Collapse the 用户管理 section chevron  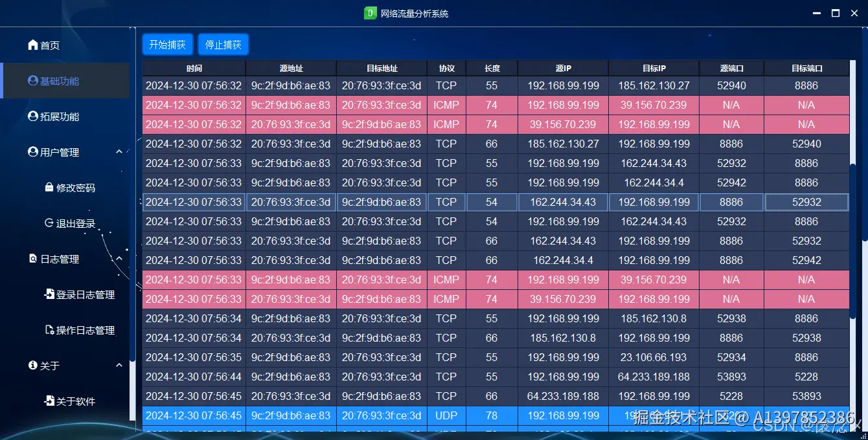119,152
